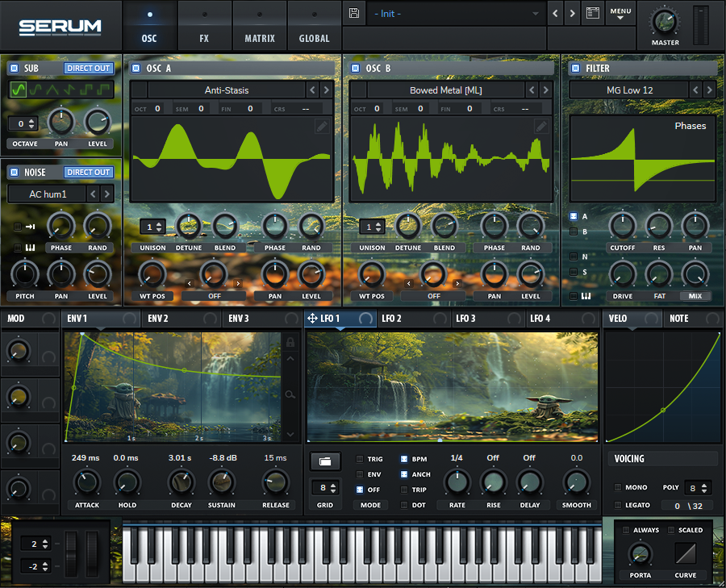Select the square sub oscillator waveform
Viewport: 726px width, 588px height.
point(86,89)
